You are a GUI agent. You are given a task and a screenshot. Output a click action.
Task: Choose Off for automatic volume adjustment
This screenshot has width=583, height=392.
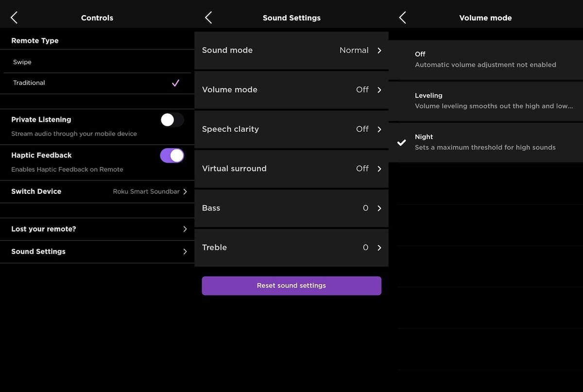486,60
